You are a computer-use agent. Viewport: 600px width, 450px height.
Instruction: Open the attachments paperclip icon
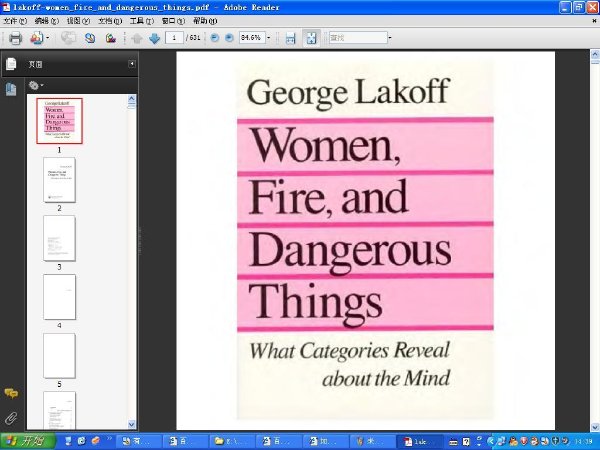click(x=11, y=418)
